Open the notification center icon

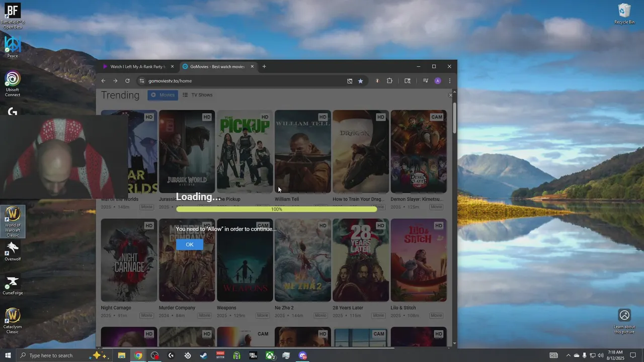(x=634, y=355)
